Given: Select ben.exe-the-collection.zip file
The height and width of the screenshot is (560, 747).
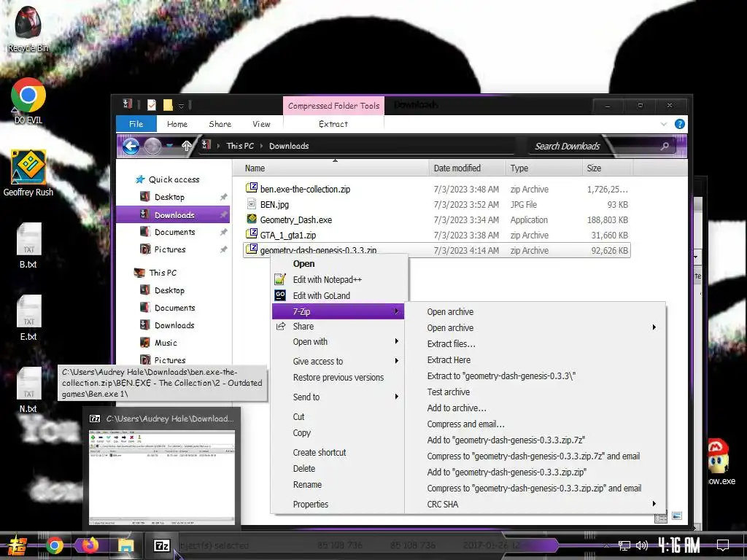Looking at the screenshot, I should [305, 189].
